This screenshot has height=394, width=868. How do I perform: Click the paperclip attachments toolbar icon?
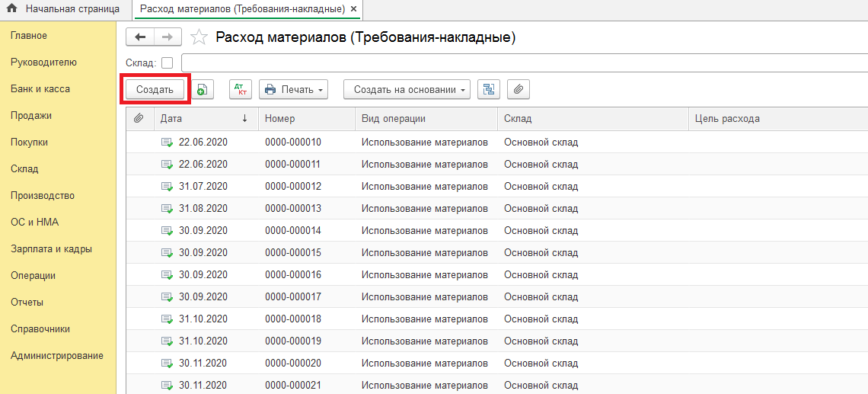pyautogui.click(x=518, y=89)
